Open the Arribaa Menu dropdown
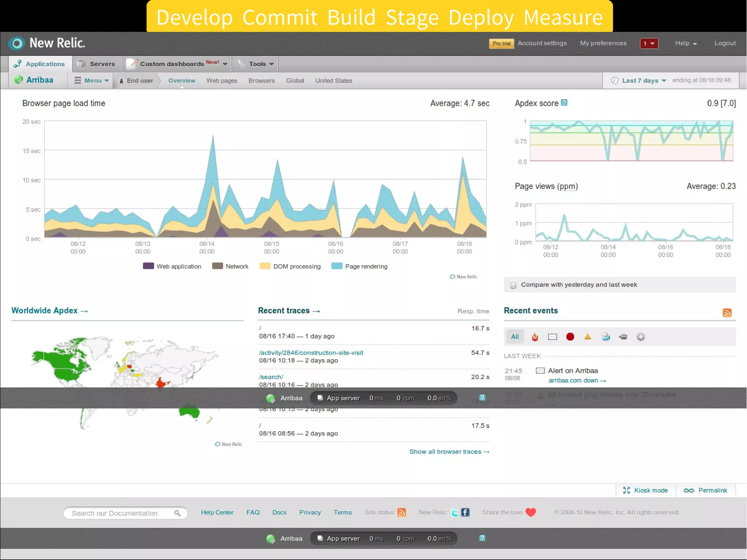 [x=92, y=81]
